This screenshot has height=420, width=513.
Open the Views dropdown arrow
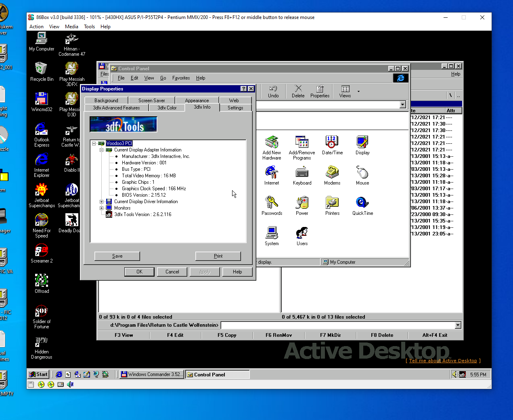[x=358, y=92]
